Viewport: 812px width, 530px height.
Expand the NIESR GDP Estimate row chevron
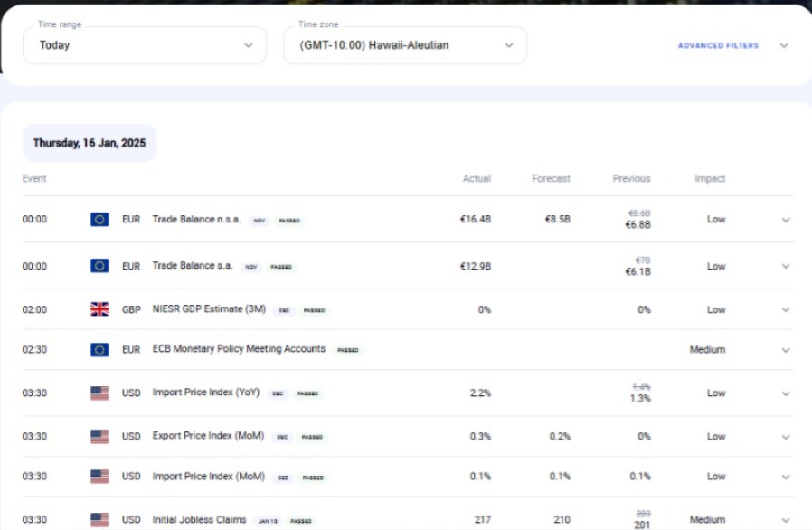785,310
